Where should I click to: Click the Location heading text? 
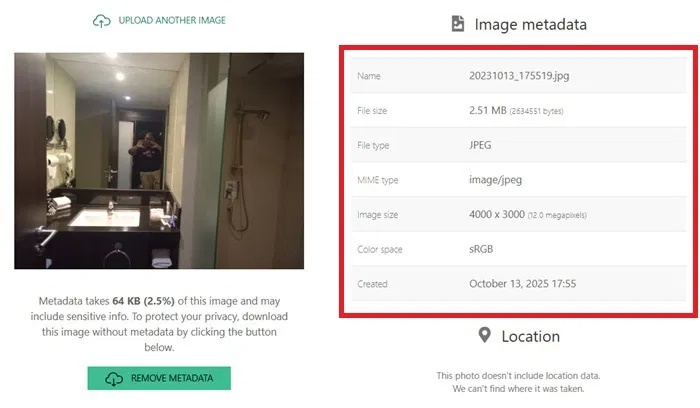tap(529, 337)
